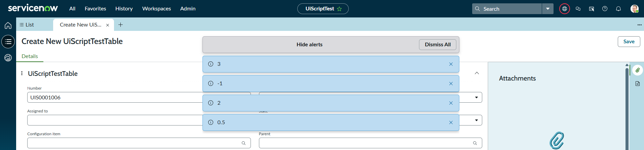The width and height of the screenshot is (644, 150).
Task: Open the search scope dropdown arrow
Action: pos(548,9)
